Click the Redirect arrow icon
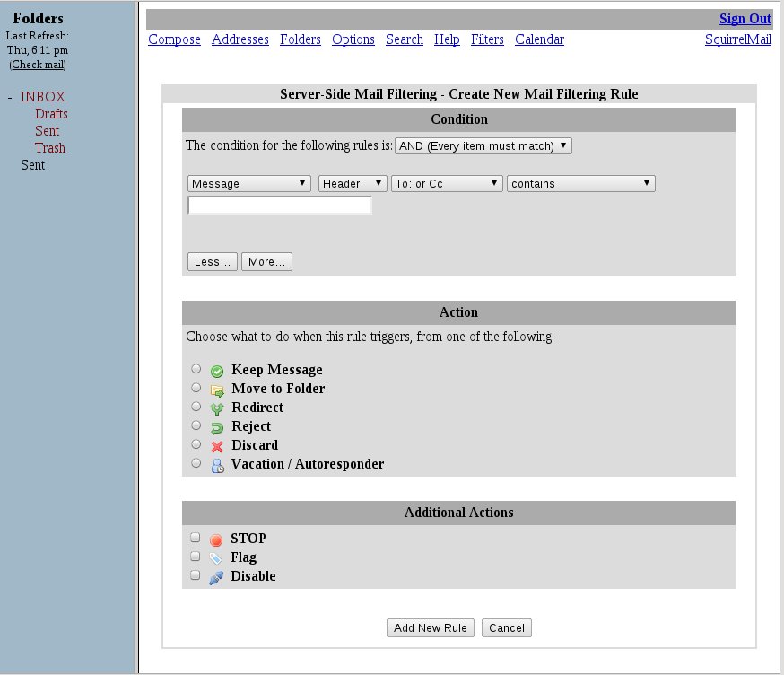The height and width of the screenshot is (675, 784). click(x=216, y=408)
